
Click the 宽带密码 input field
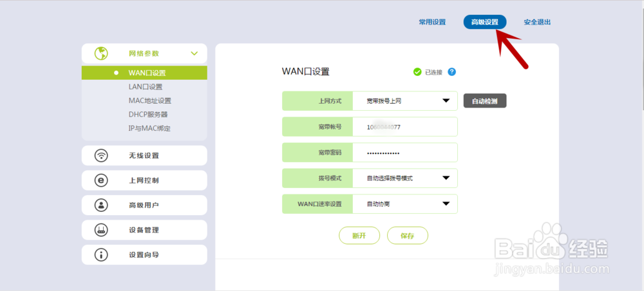pyautogui.click(x=405, y=153)
